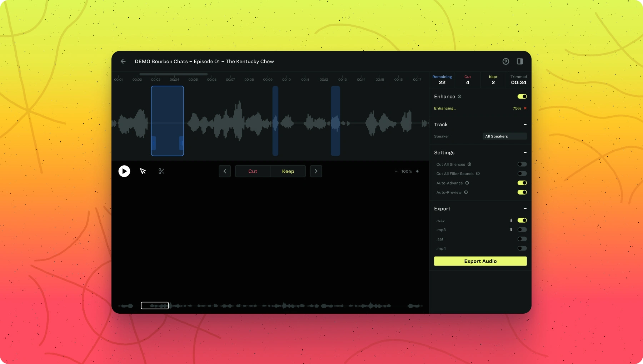Viewport: 643px width, 364px height.
Task: Click the Enhancing... status text
Action: [445, 108]
